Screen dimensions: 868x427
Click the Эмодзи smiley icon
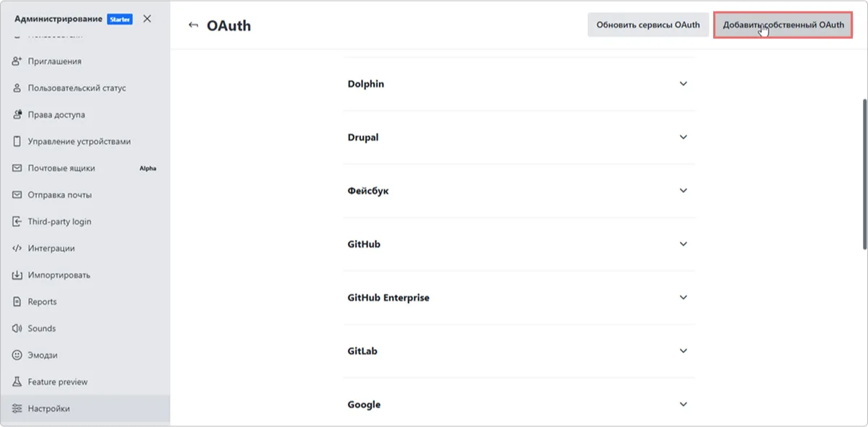[17, 355]
